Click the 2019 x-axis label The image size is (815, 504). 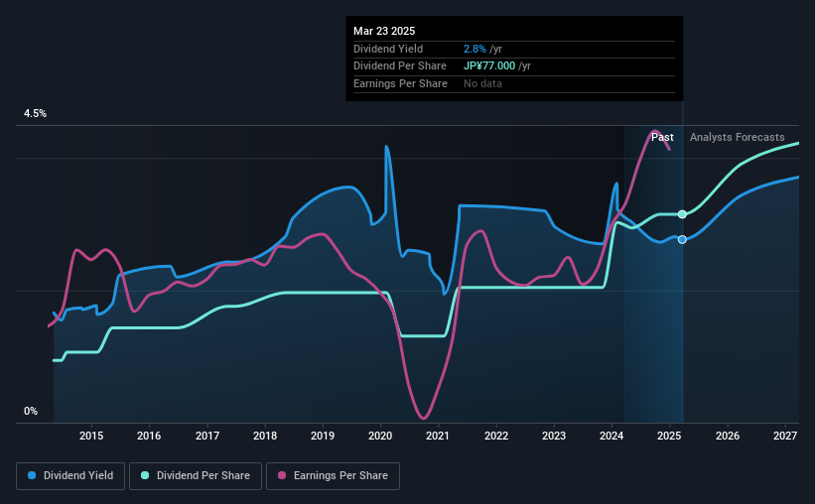pos(323,436)
